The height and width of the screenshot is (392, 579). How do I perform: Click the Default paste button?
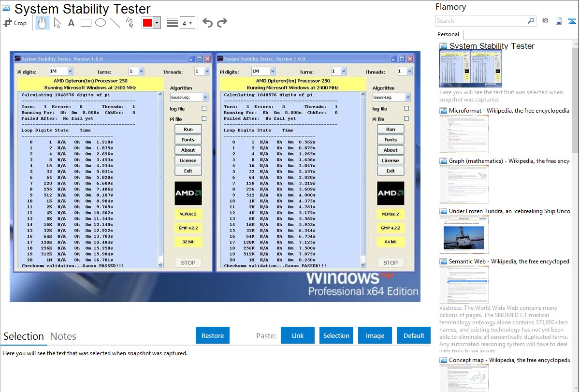[x=414, y=335]
